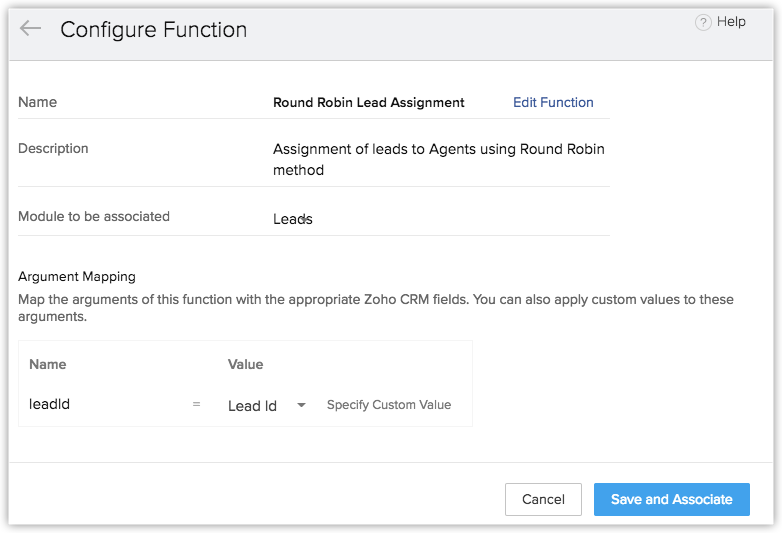
Task: Click the Name column header in mapping table
Action: (48, 365)
